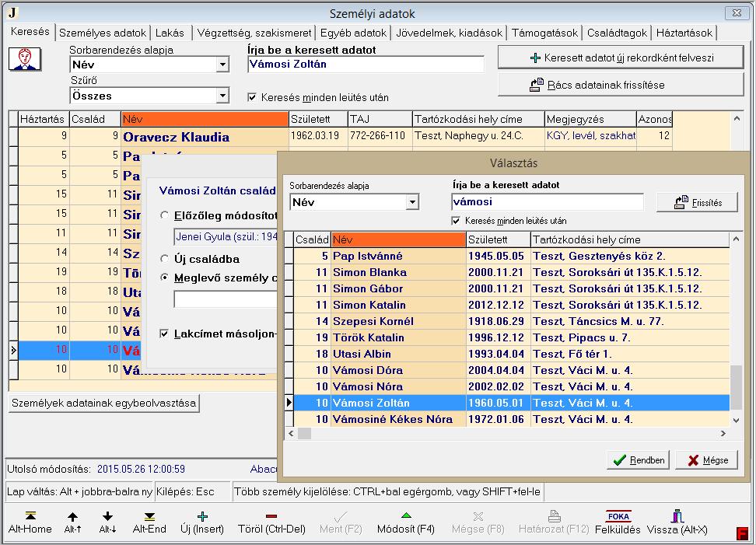Click scroll-down arrow in Választás grid
This screenshot has height=545, width=756.
736,420
